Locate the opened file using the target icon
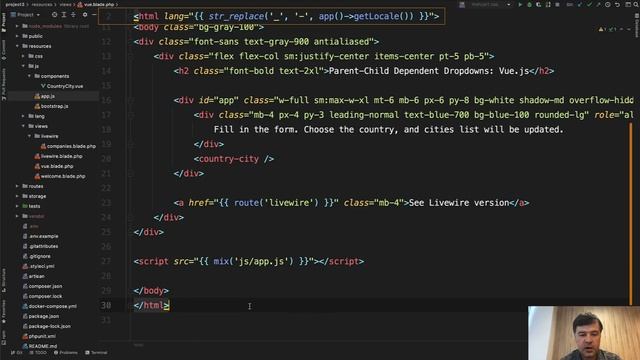 tap(54, 15)
